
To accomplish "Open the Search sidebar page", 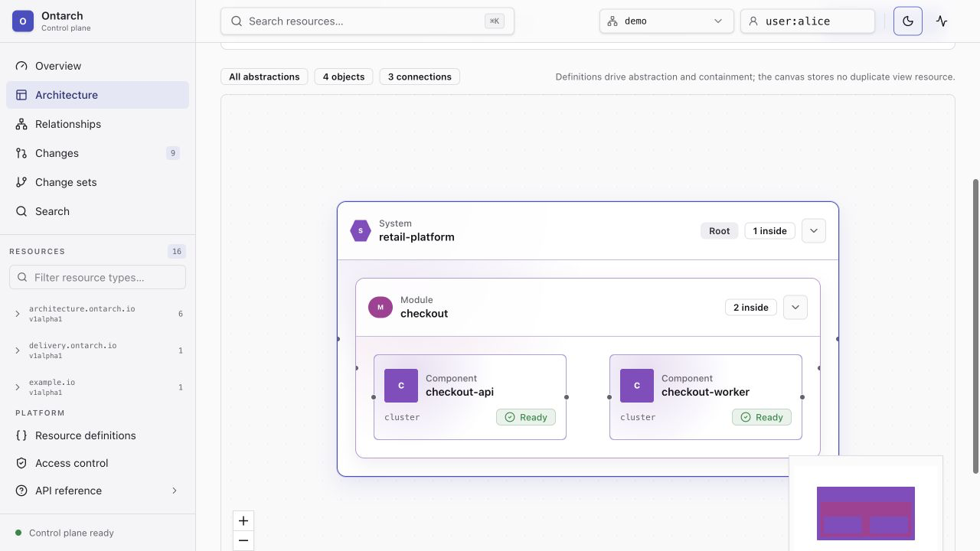I will coord(97,211).
